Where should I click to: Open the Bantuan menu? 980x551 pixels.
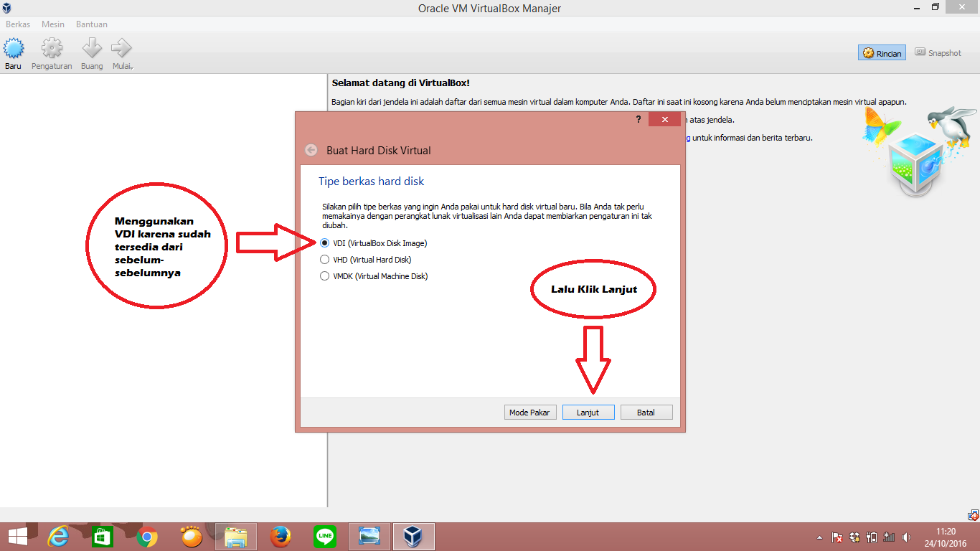pos(92,24)
